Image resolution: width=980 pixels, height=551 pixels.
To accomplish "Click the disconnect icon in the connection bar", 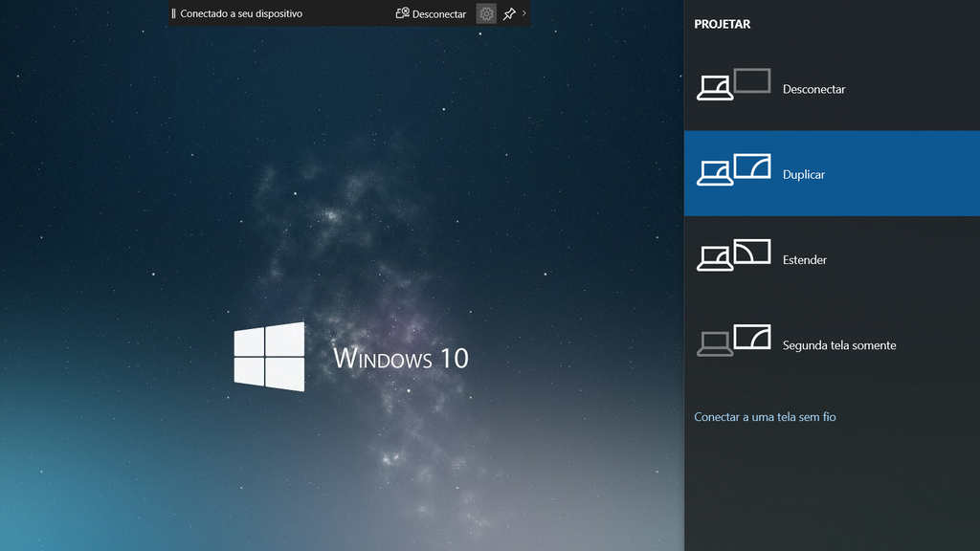I will tap(403, 13).
